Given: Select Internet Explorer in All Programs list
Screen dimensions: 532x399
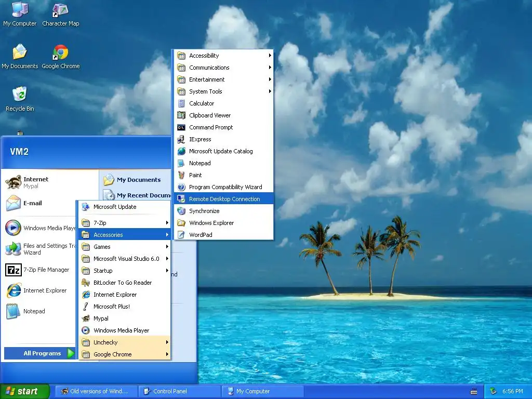Looking at the screenshot, I should pyautogui.click(x=125, y=295).
